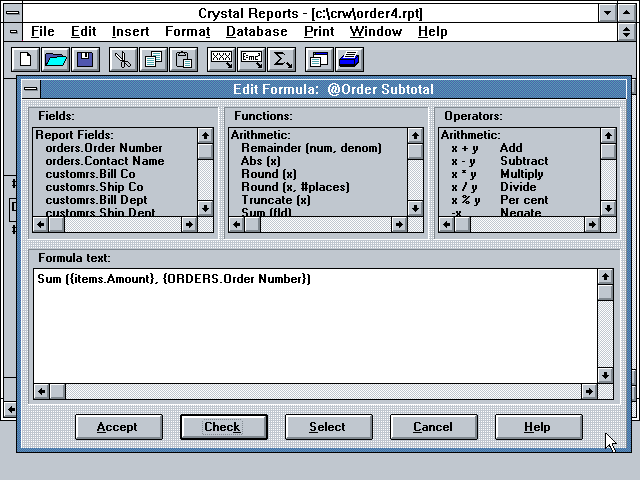Click the down arrow of Functions list
Screen dimensions: 640x480
(x=415, y=209)
